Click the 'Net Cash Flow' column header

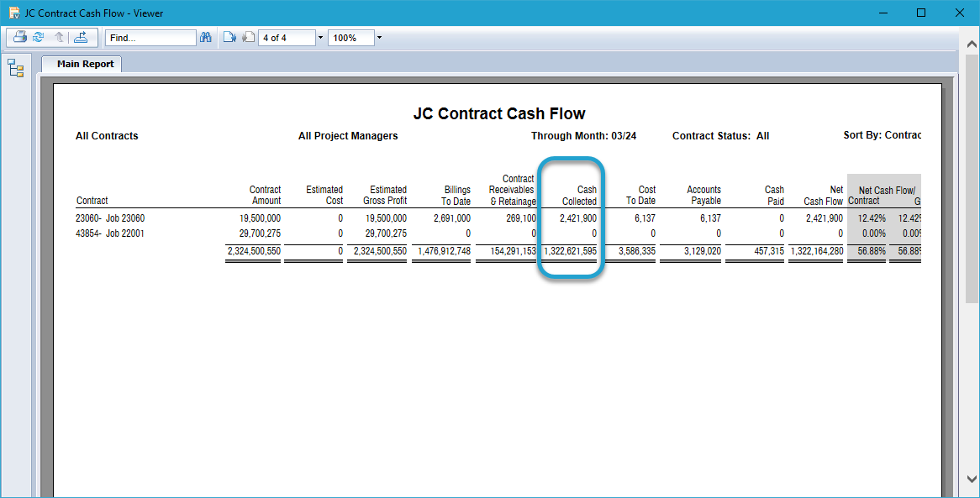coord(823,195)
